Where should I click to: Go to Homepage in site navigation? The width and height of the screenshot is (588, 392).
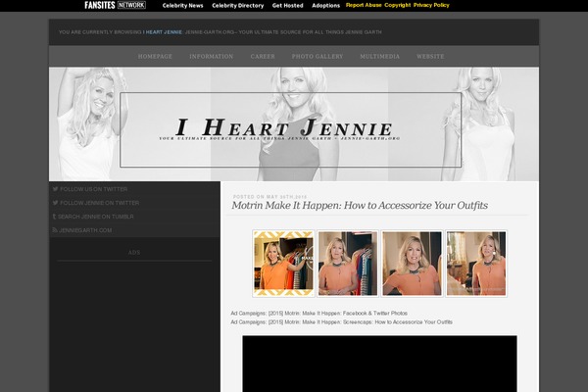[x=155, y=56]
